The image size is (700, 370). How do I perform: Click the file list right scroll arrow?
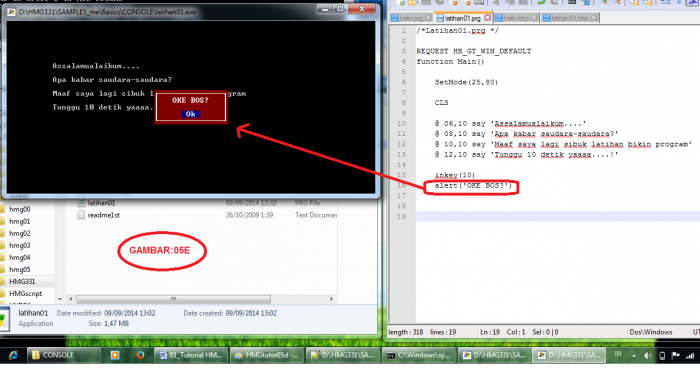331,299
